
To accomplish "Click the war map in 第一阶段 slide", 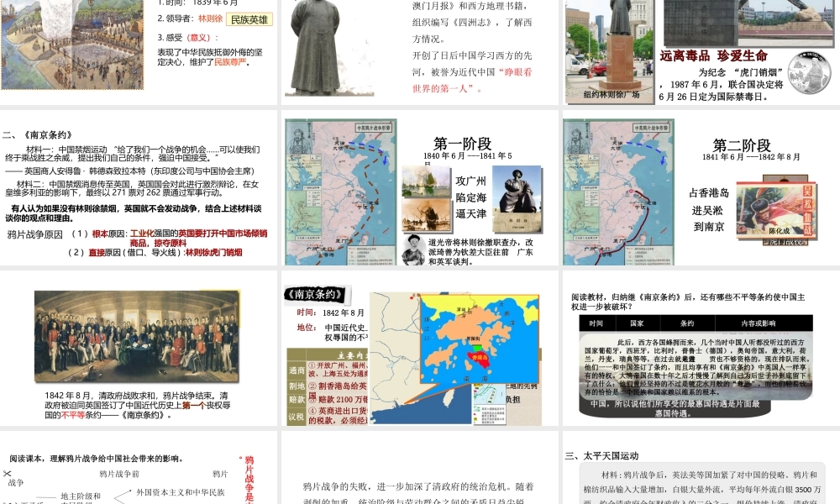I will coord(341,192).
